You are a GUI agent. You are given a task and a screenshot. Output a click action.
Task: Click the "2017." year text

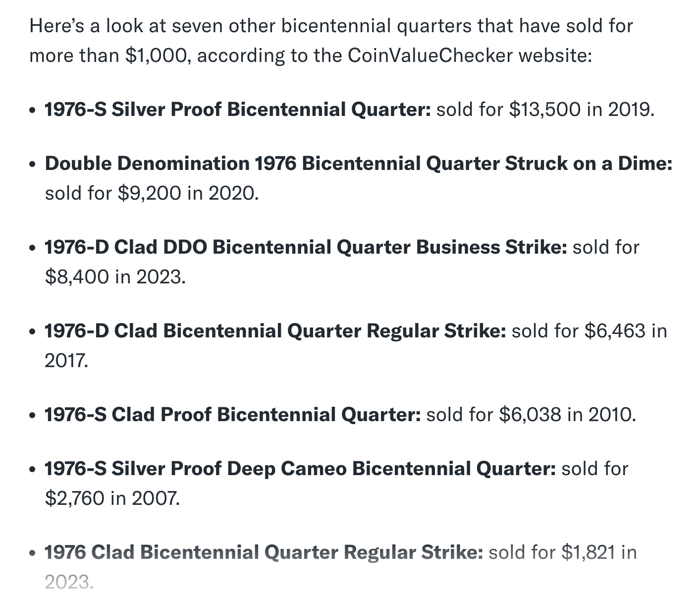66,360
